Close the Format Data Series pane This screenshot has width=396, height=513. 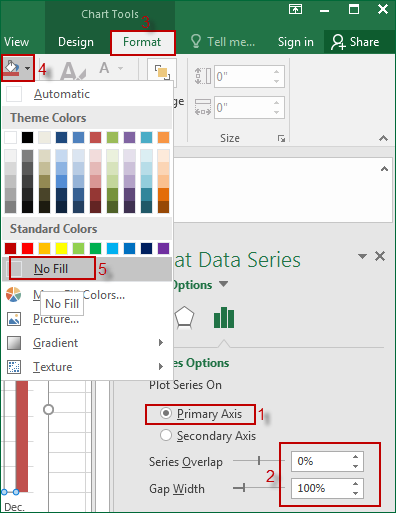coord(380,256)
